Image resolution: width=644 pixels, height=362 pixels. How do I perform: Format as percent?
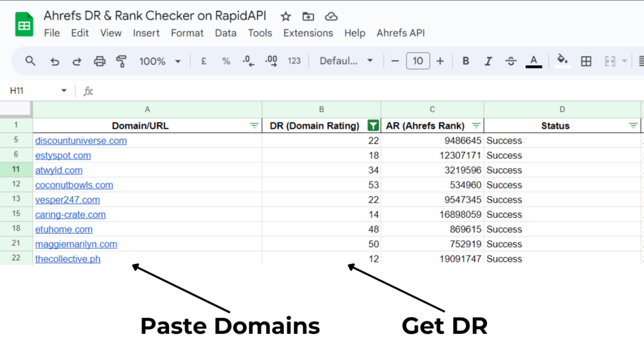click(226, 61)
